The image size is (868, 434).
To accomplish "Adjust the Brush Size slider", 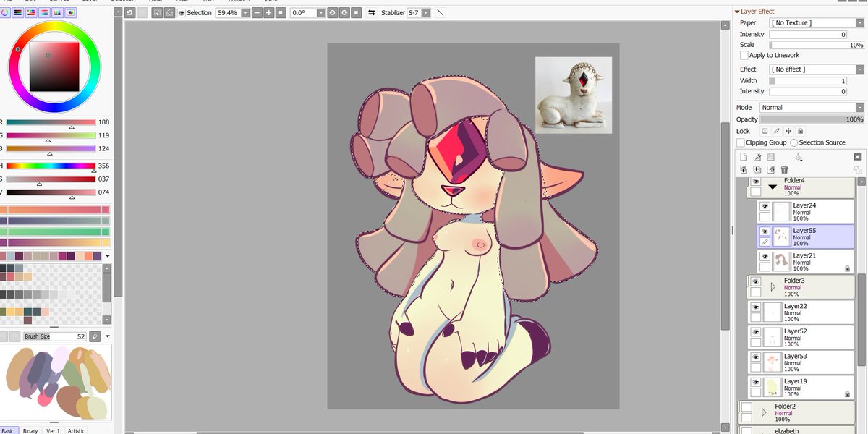I will coord(54,336).
